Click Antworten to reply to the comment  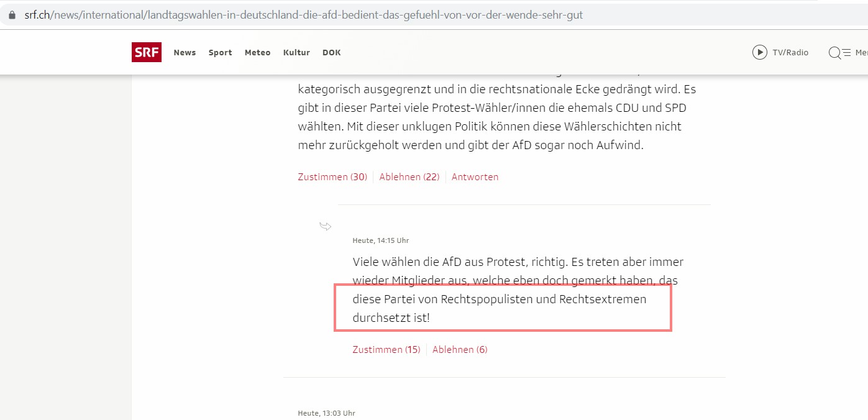pyautogui.click(x=475, y=177)
